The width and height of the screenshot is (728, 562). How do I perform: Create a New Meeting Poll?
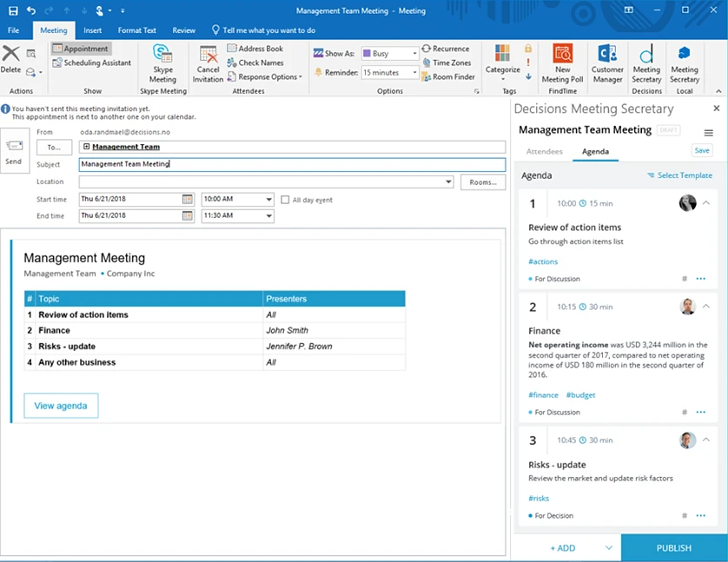(562, 64)
